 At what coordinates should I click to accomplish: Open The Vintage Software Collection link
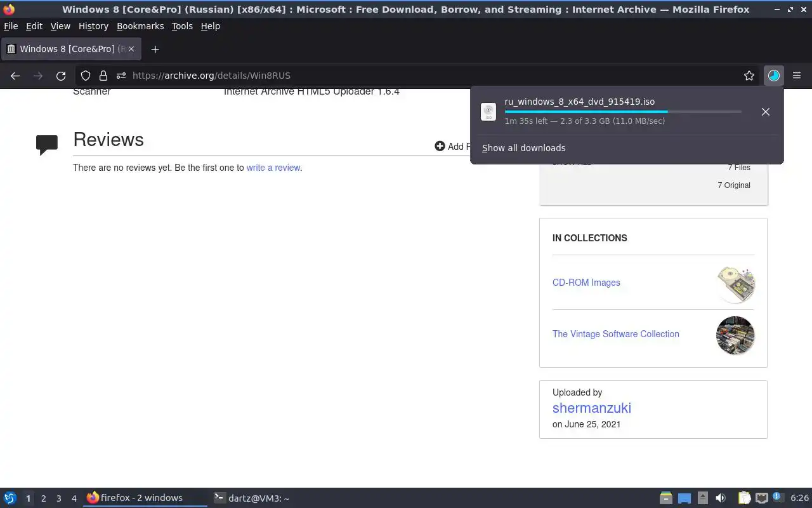616,334
